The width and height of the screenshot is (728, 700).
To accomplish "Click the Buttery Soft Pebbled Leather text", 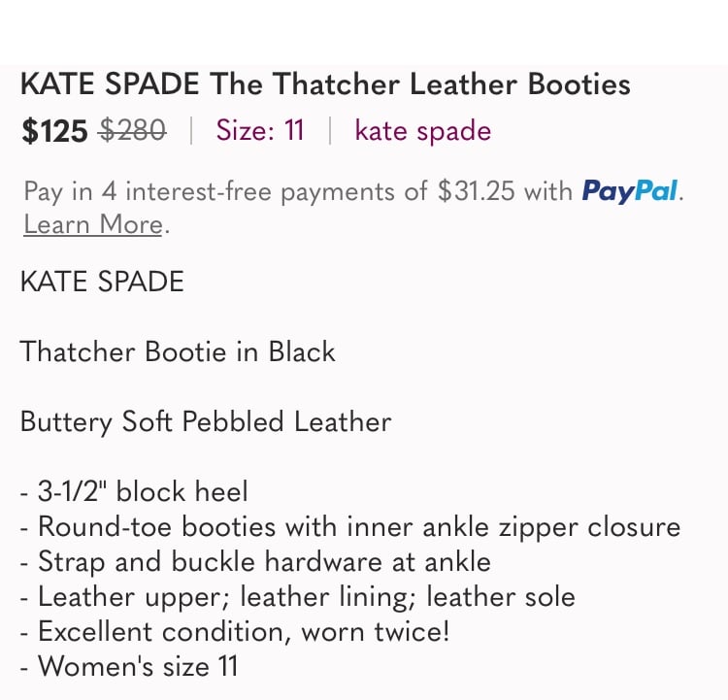I will pos(206,422).
